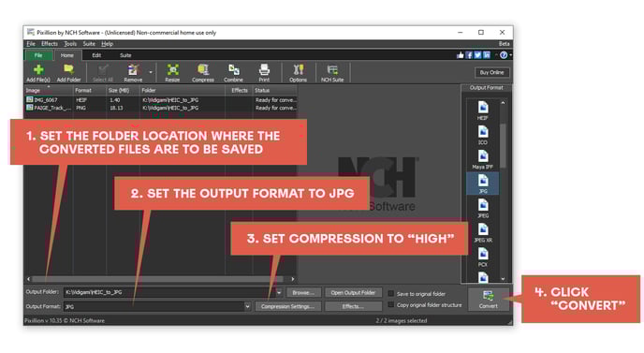Open the Compress tool
The image size is (644, 353).
[203, 73]
